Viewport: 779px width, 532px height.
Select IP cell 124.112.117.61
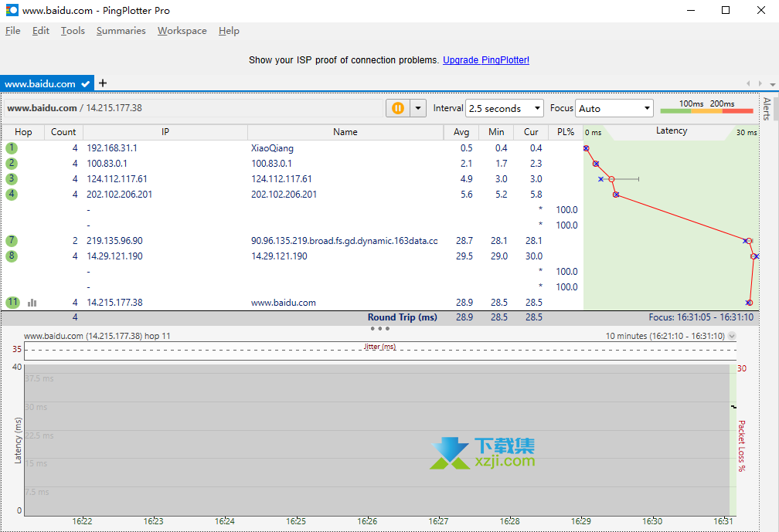[x=117, y=178]
